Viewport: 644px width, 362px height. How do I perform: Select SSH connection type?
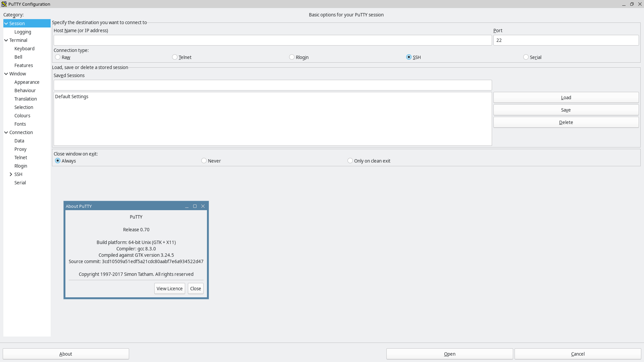[409, 57]
